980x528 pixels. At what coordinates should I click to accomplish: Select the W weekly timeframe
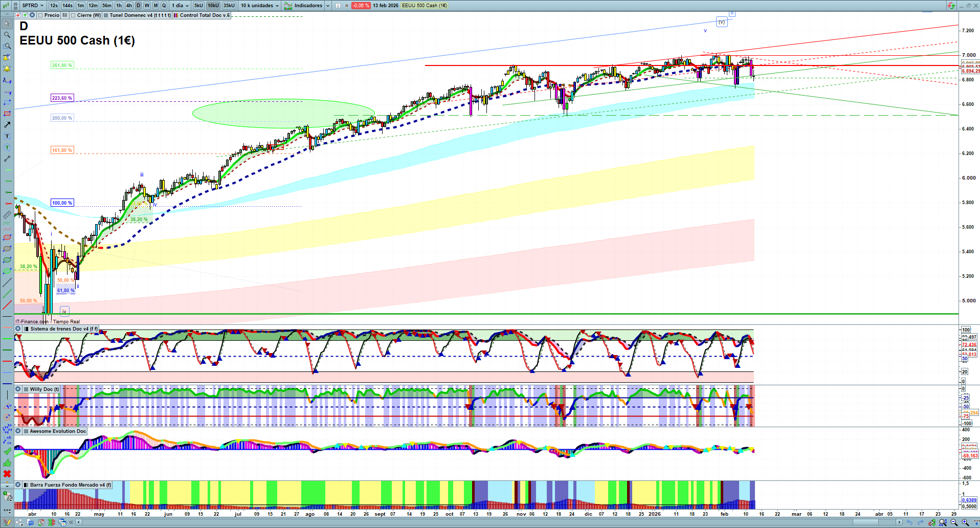point(147,6)
